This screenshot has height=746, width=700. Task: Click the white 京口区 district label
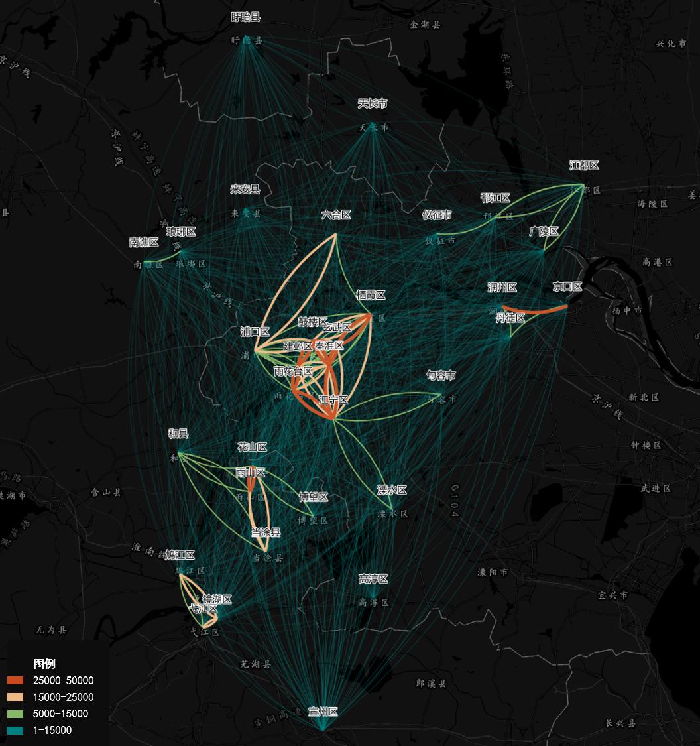click(x=567, y=286)
